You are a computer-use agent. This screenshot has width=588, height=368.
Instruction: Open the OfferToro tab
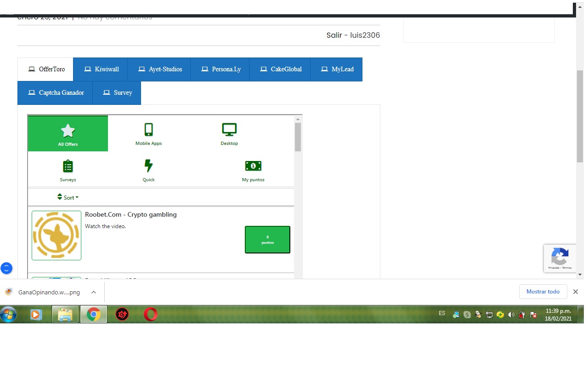pyautogui.click(x=45, y=69)
